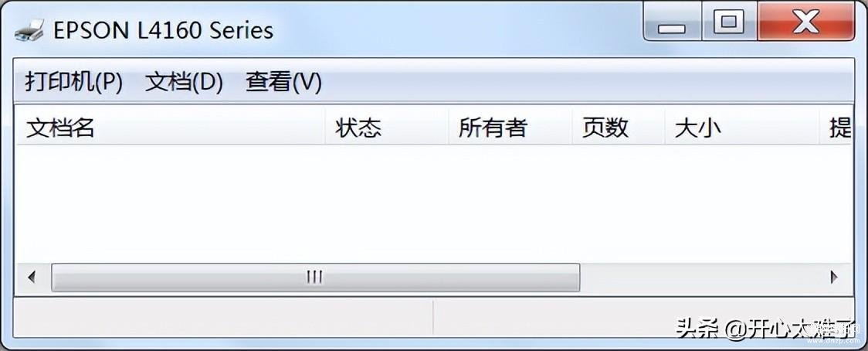Image resolution: width=868 pixels, height=351 pixels.
Task: Close the EPSON L4160 Series window
Action: (806, 23)
